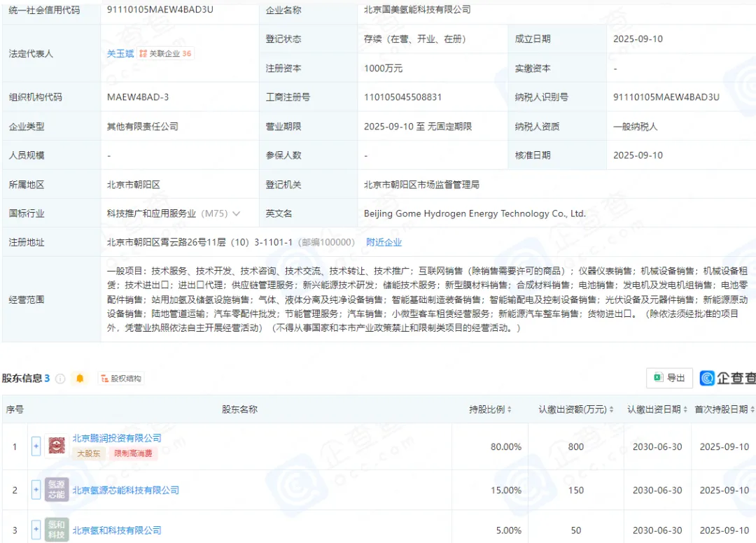The image size is (756, 543).
Task: Open shareholder 北京鹏润投资有限公司 link
Action: pos(117,438)
